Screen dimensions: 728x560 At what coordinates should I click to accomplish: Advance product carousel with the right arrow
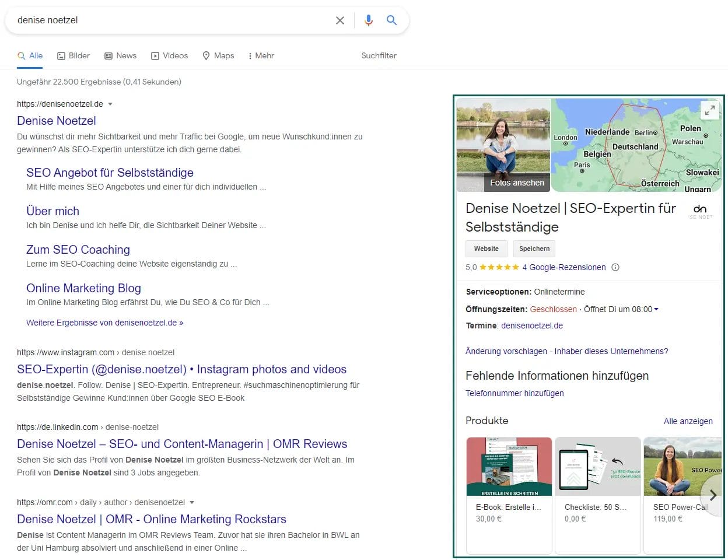[x=712, y=495]
